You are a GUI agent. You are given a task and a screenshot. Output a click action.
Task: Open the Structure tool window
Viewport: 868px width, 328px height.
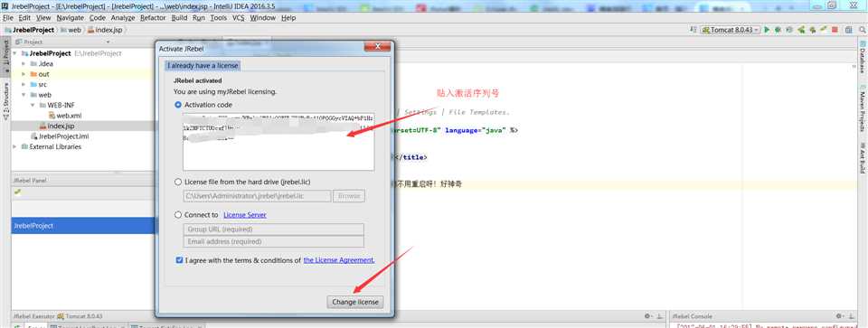click(5, 101)
